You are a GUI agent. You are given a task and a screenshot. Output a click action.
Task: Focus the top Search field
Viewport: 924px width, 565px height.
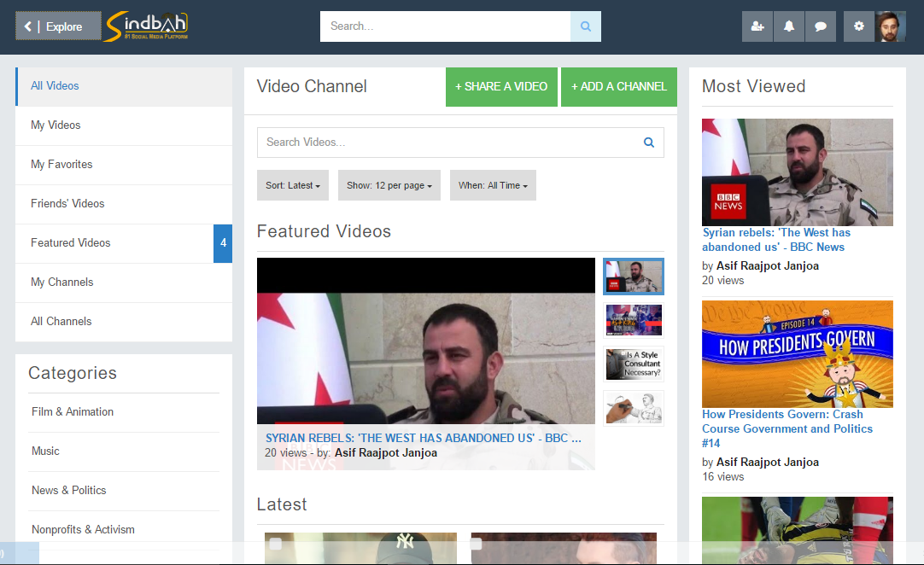pos(445,26)
